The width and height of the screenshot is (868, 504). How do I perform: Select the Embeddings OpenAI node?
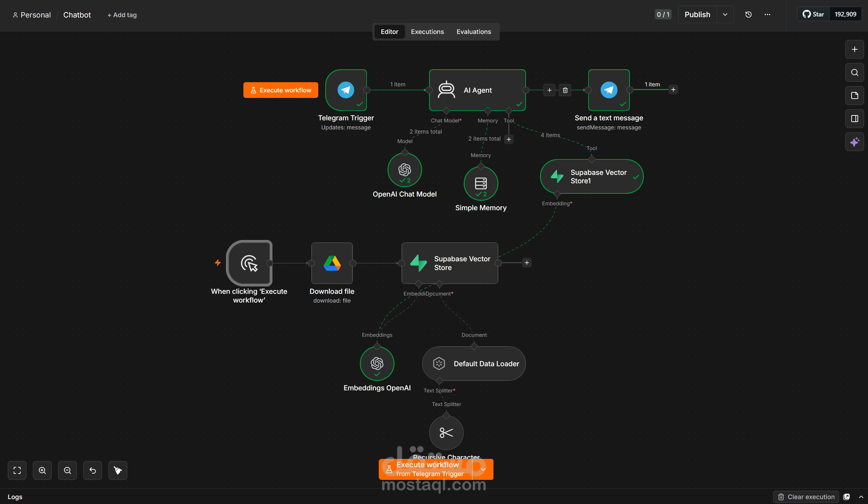point(377,364)
